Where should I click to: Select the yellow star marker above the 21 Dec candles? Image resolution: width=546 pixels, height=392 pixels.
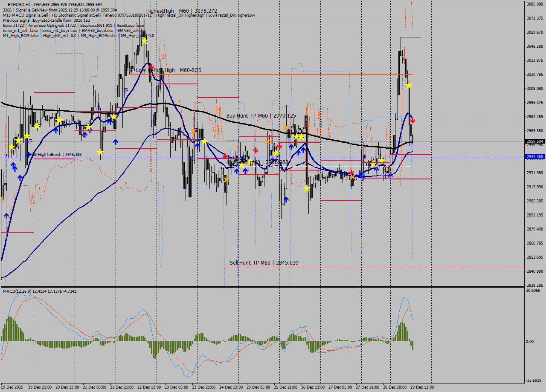pos(114,116)
